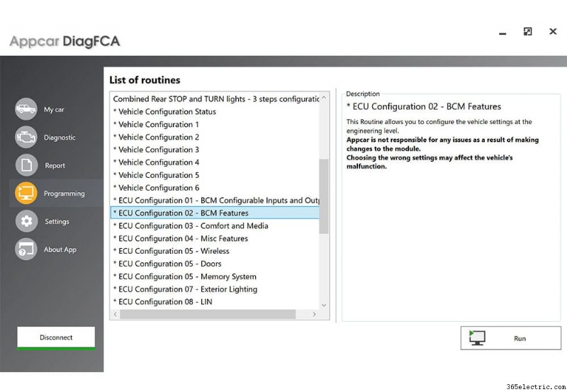Click the list's scroll down arrow
Viewport: 567px width, 392px height.
(324, 305)
